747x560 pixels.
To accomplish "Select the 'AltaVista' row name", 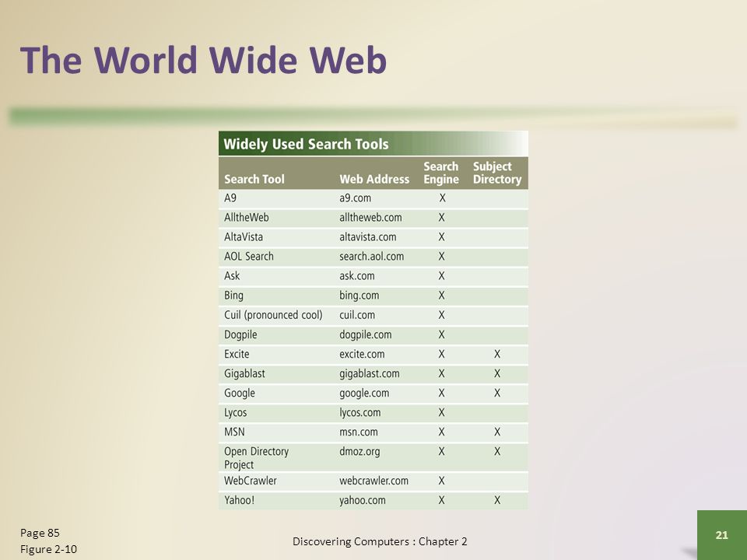I will (x=244, y=237).
